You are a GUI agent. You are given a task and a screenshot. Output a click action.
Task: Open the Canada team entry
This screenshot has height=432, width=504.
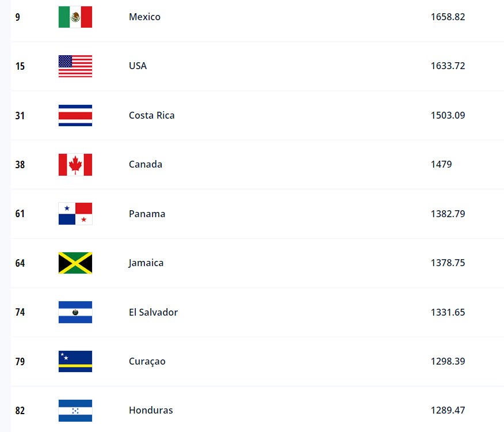(146, 165)
